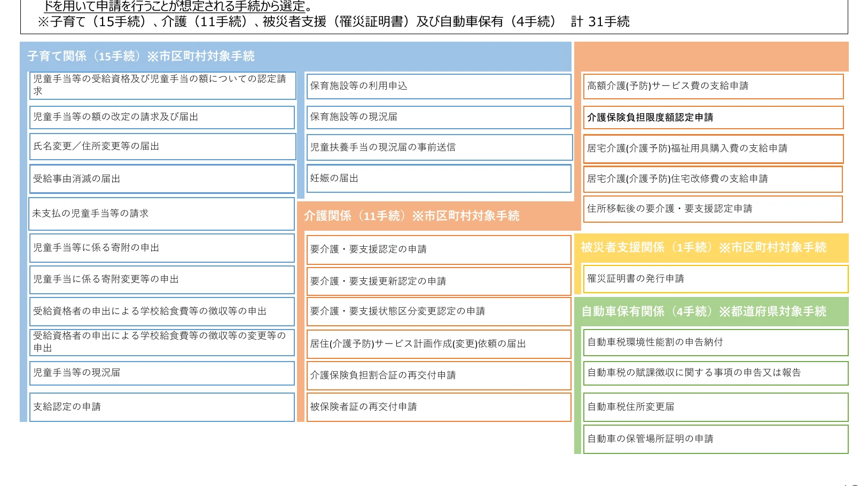This screenshot has width=868, height=486.
Task: Click the 被災者支援関係 yellow header
Action: click(703, 247)
